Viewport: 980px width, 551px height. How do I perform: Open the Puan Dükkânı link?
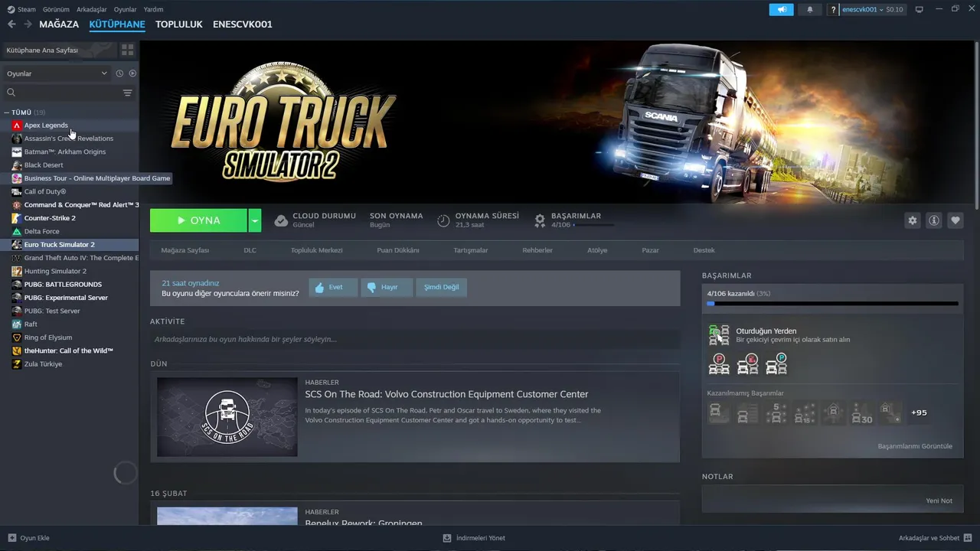pyautogui.click(x=398, y=250)
